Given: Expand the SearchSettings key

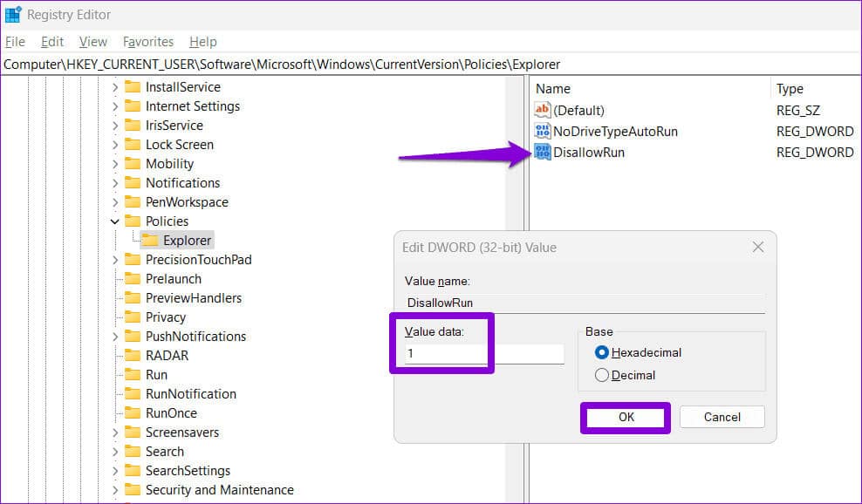Looking at the screenshot, I should pos(115,471).
